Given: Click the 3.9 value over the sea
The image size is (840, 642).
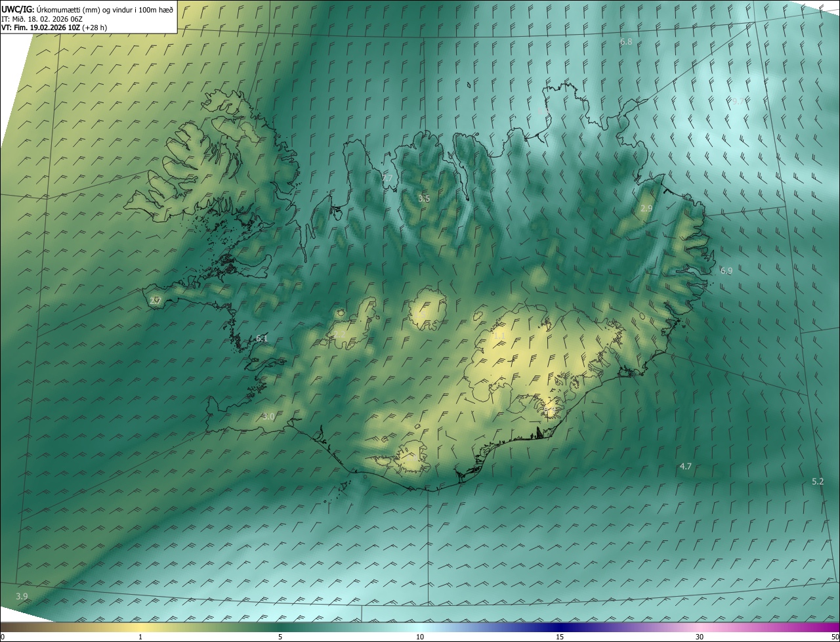Looking at the screenshot, I should [x=22, y=596].
